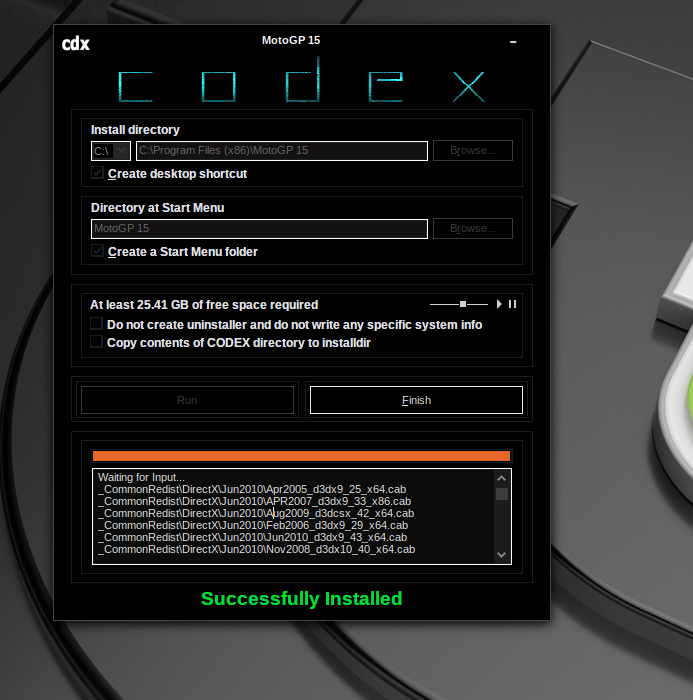Click the orange install progress bar
This screenshot has height=700, width=693.
click(x=301, y=456)
